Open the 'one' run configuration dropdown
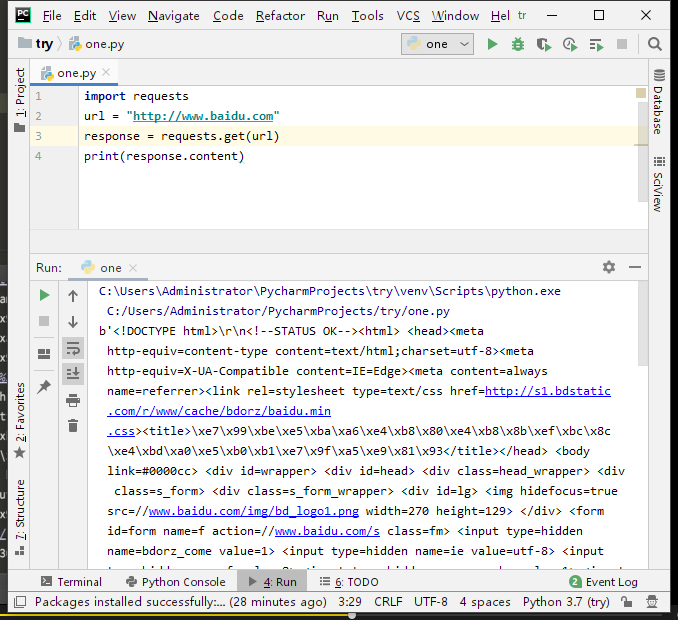The image size is (678, 620). 437,44
